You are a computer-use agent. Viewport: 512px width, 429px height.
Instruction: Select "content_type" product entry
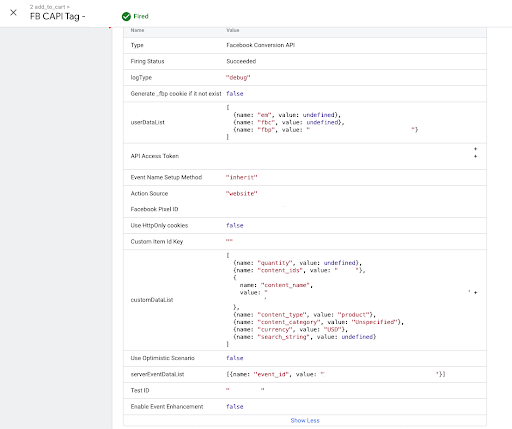pyautogui.click(x=304, y=315)
